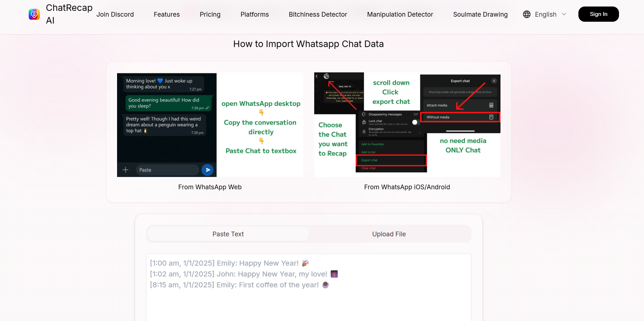644x321 pixels.
Task: Click the Sign In button
Action: tap(598, 14)
